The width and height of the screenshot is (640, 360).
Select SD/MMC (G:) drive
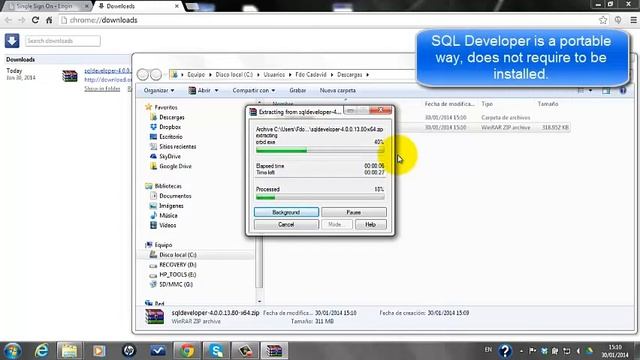click(x=176, y=284)
